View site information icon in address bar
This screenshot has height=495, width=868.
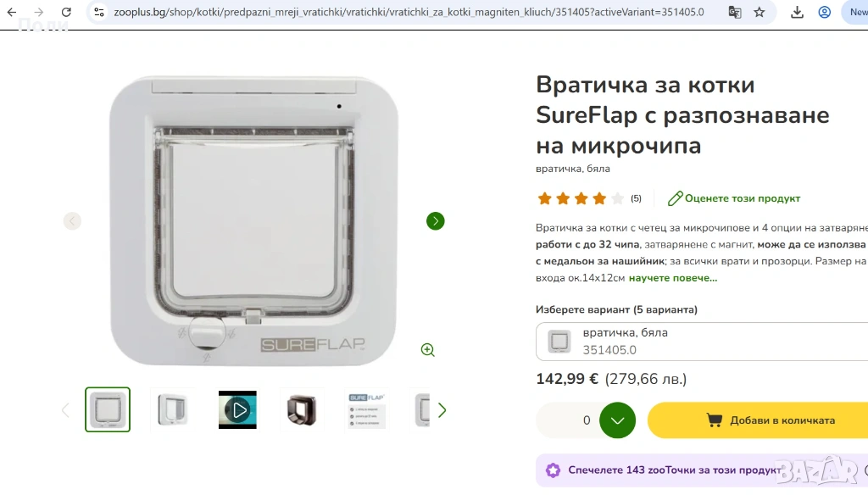tap(99, 12)
